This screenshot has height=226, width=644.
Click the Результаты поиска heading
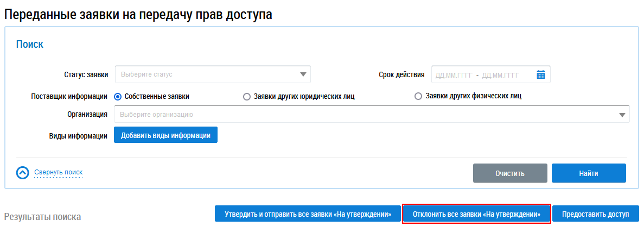click(x=42, y=217)
